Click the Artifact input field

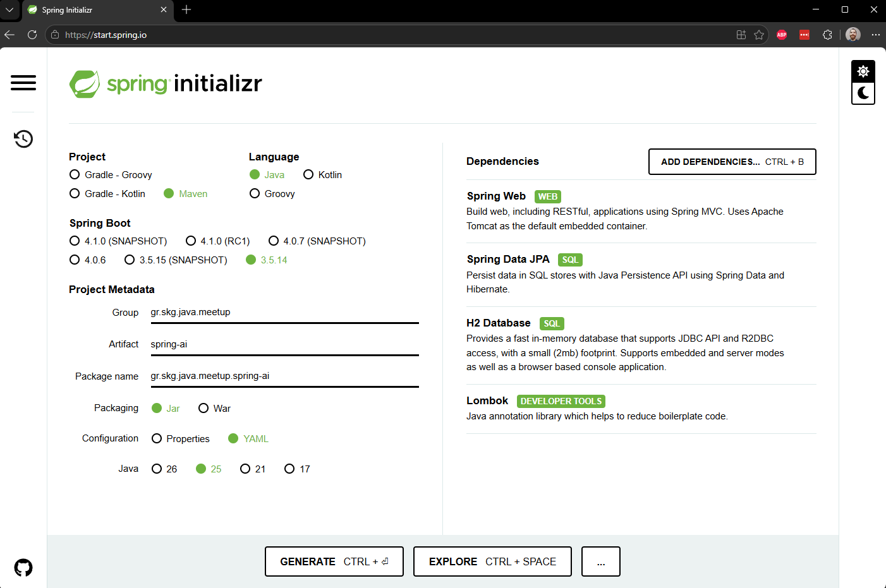click(285, 345)
